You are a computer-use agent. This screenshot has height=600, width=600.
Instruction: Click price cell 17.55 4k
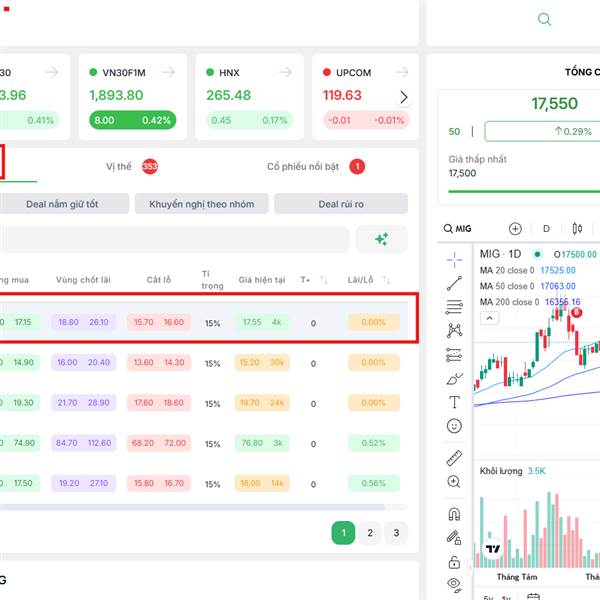coord(262,322)
